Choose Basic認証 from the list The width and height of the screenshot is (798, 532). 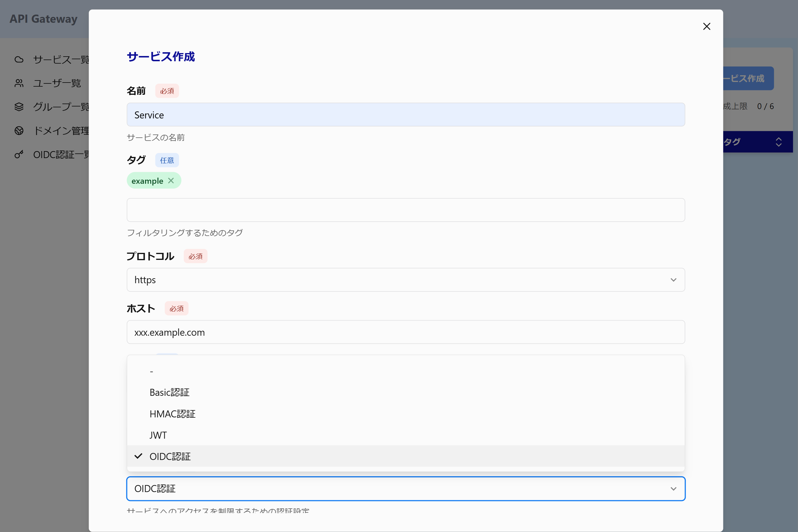[x=406, y=392]
